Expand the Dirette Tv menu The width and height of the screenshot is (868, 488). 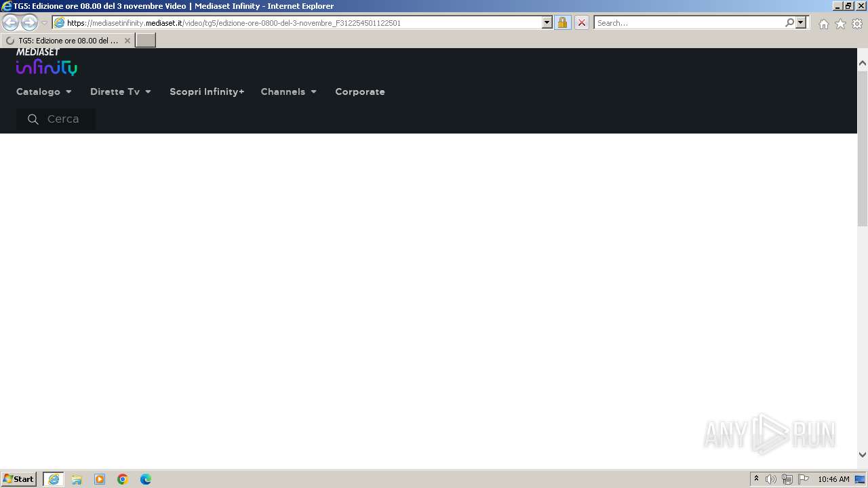121,91
